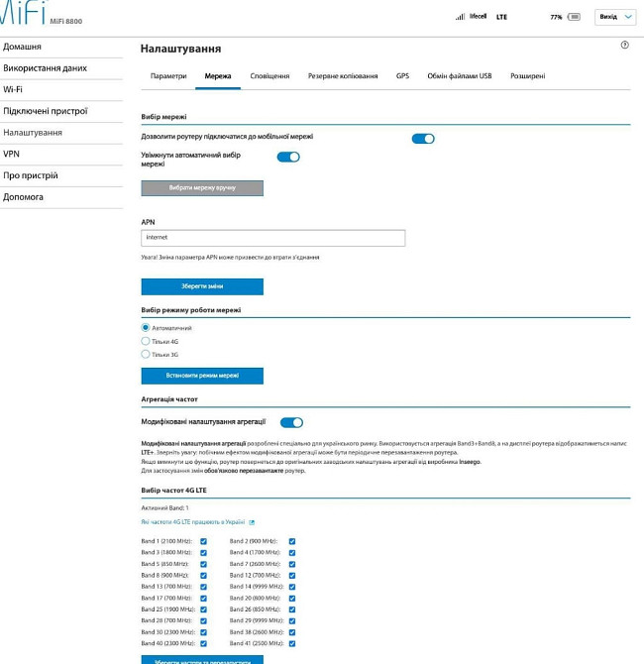Screen dimensions: 644x664
Task: Click the external link icon after frequencies link
Action: coord(252,522)
